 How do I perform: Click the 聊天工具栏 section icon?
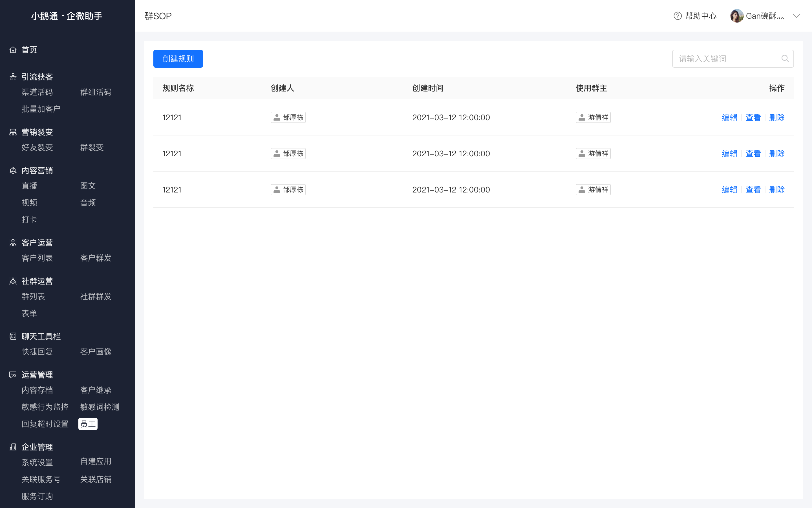pos(13,336)
